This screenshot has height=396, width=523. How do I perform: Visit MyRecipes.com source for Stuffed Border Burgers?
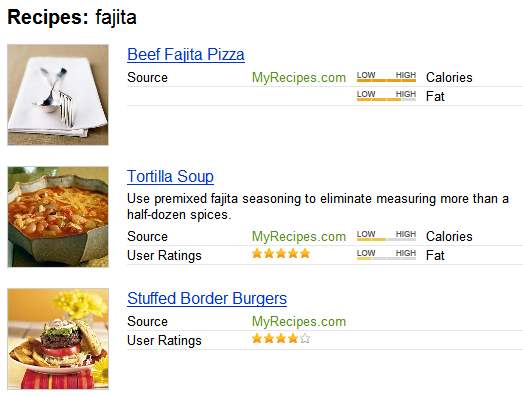pyautogui.click(x=299, y=322)
